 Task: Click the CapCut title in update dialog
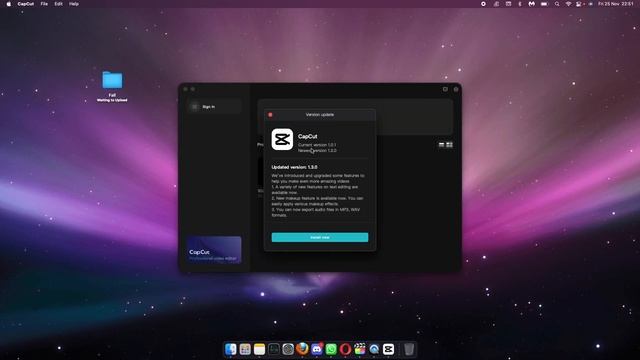click(307, 136)
